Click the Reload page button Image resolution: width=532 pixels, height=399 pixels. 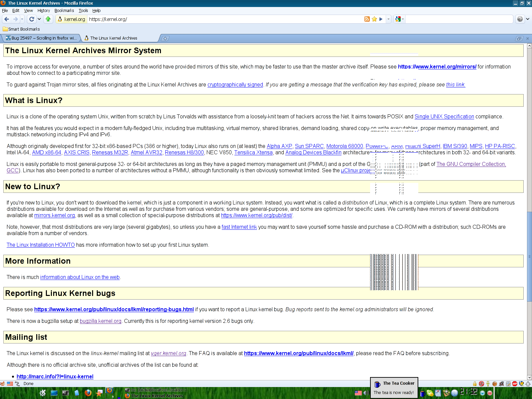[x=32, y=19]
